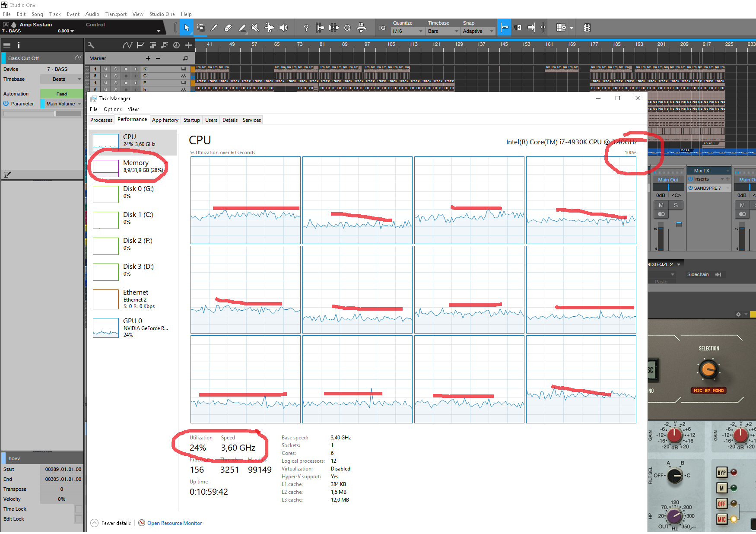
Task: Toggle the Edit Lock checkbox
Action: (78, 519)
